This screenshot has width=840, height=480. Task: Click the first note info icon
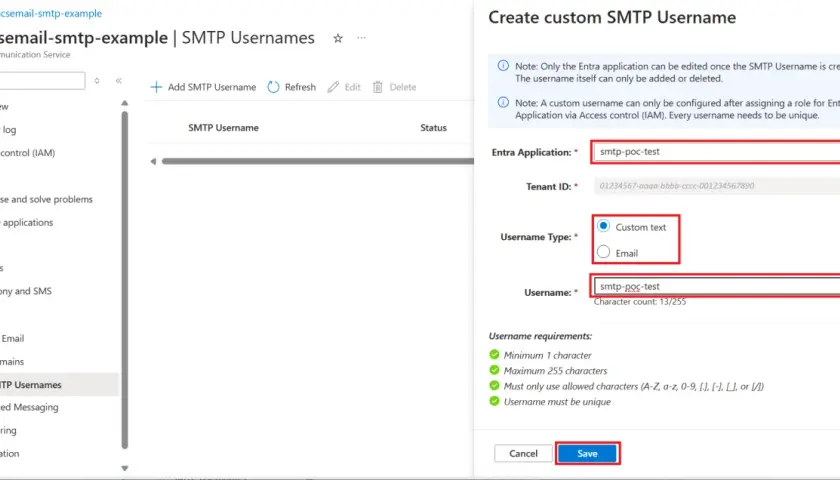tap(503, 66)
